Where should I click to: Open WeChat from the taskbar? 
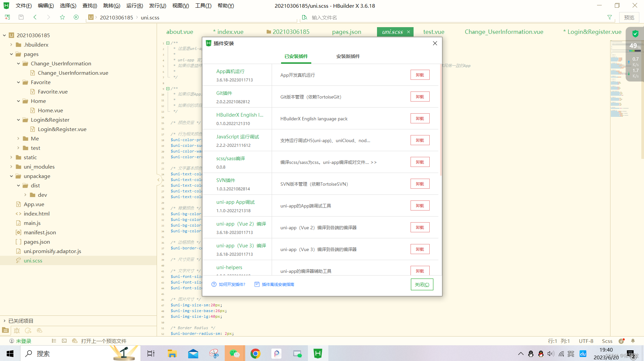pyautogui.click(x=235, y=353)
